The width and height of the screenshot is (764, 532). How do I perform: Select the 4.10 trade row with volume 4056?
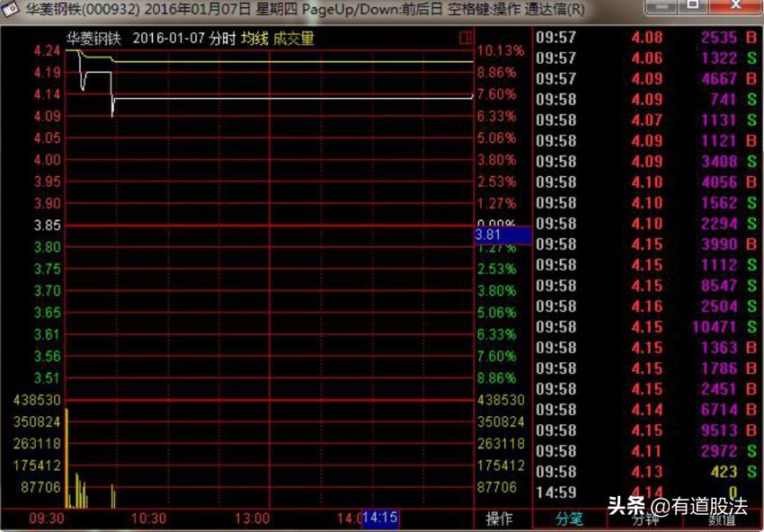(x=647, y=182)
